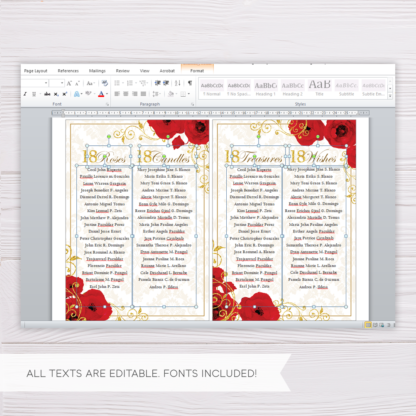This screenshot has width=416, height=416.
Task: Center align the text
Action: tap(126, 94)
